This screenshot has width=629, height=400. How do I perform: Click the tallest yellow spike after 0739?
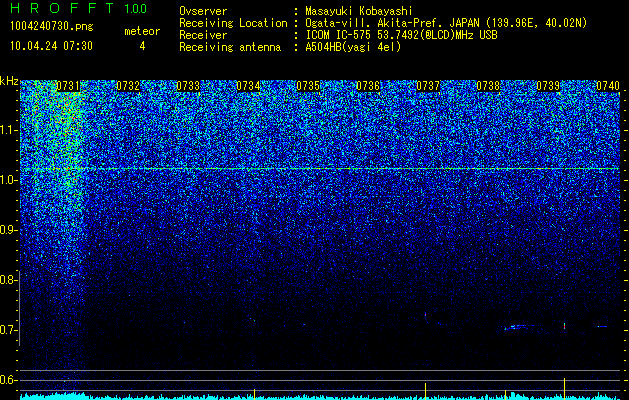click(564, 388)
